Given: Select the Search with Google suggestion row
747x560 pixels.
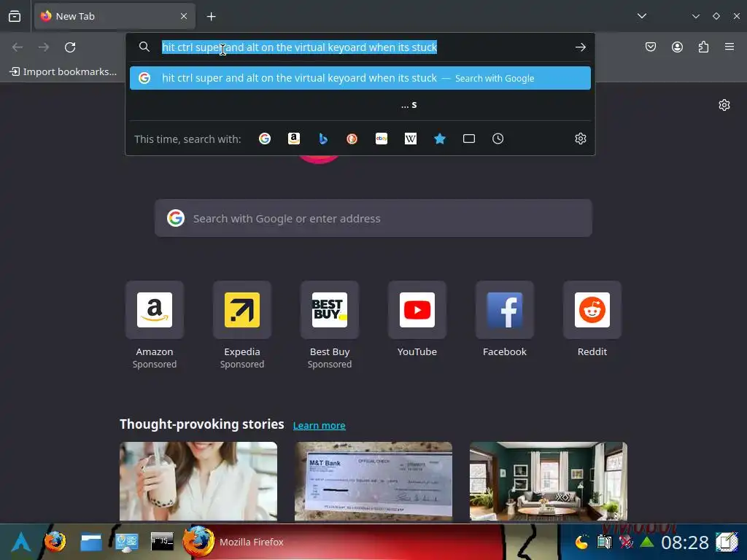Looking at the screenshot, I should 360,78.
